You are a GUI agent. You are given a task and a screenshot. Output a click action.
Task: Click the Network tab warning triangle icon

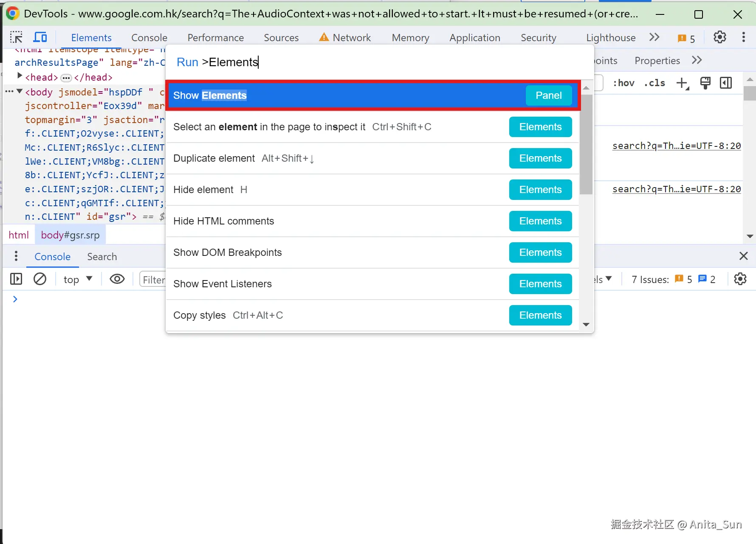tap(324, 37)
